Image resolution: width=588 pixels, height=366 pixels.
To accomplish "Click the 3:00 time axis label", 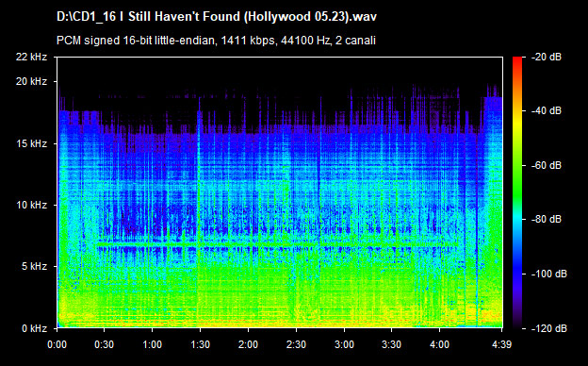I will coord(344,344).
